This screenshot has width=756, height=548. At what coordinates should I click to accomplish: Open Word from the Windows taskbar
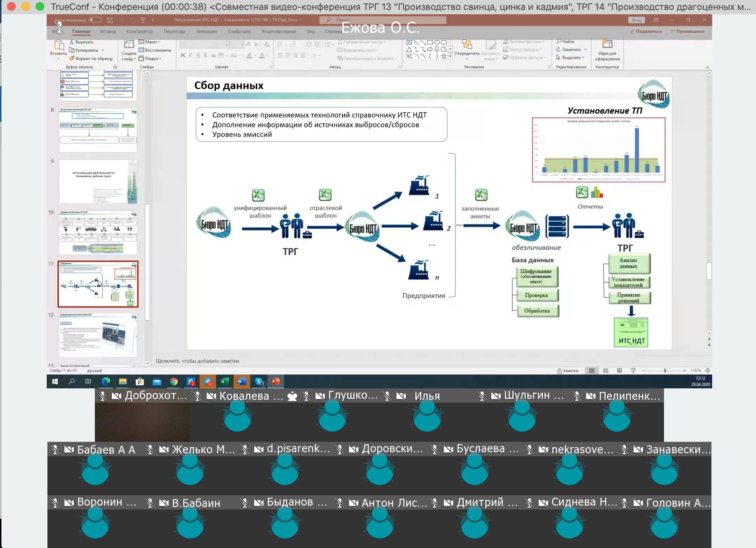tap(241, 381)
